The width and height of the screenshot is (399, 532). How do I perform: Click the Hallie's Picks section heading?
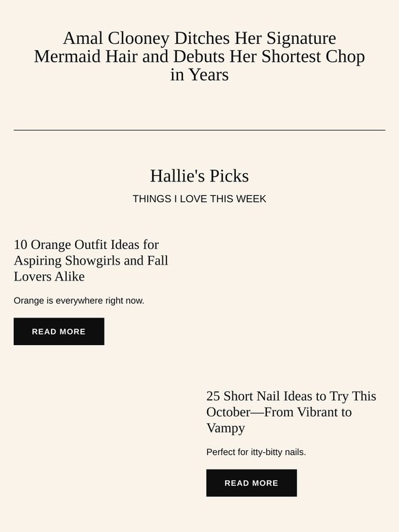199,176
